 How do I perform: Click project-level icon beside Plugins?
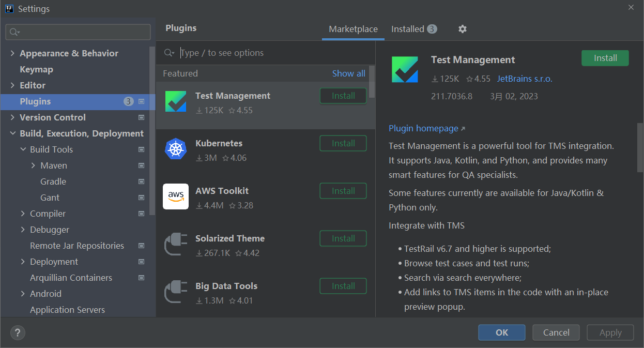click(x=142, y=101)
